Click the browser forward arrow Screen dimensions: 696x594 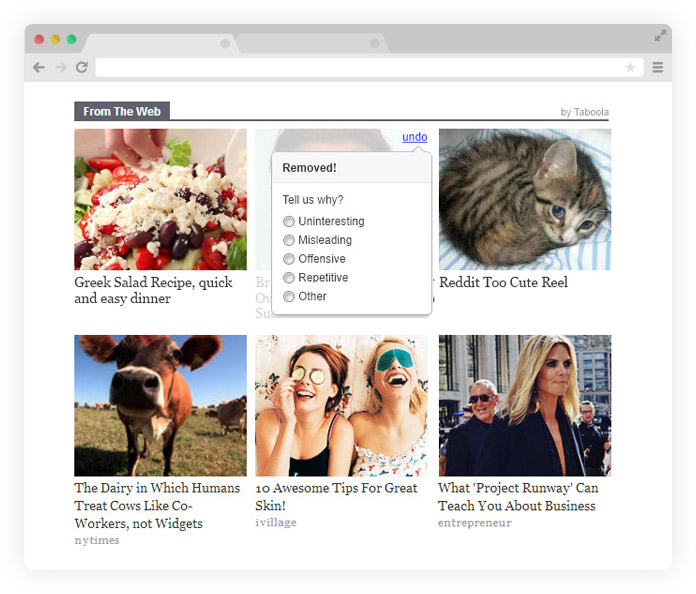60,67
